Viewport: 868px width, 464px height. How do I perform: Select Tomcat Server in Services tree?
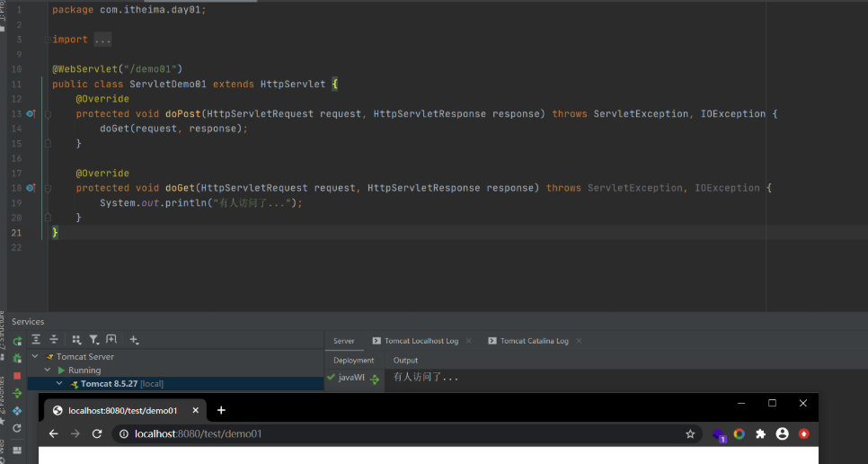point(84,357)
